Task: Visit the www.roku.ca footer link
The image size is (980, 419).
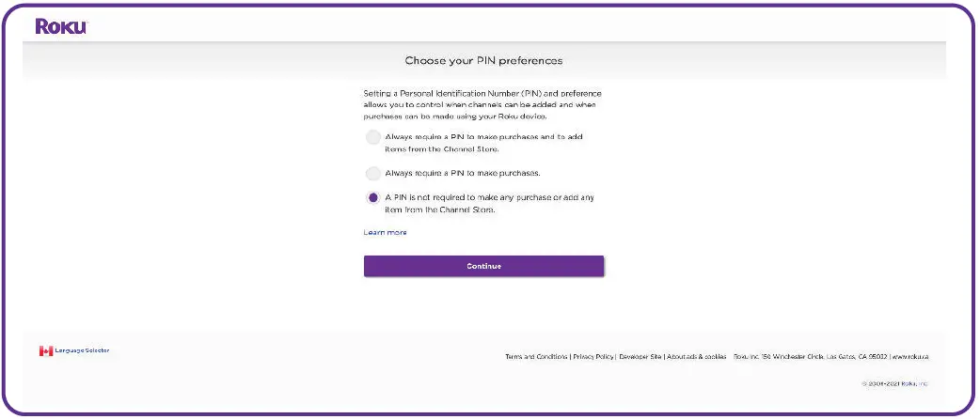Action: (911, 357)
